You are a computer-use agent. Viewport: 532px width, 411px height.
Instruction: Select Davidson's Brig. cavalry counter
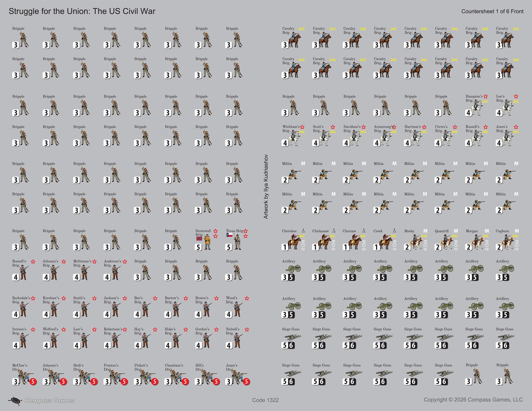354,136
